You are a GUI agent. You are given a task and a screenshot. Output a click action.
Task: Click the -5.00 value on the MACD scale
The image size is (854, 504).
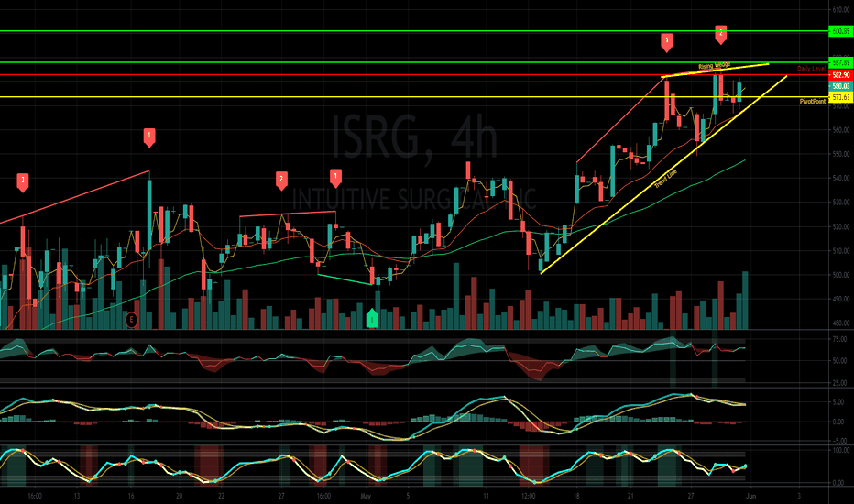(x=841, y=441)
